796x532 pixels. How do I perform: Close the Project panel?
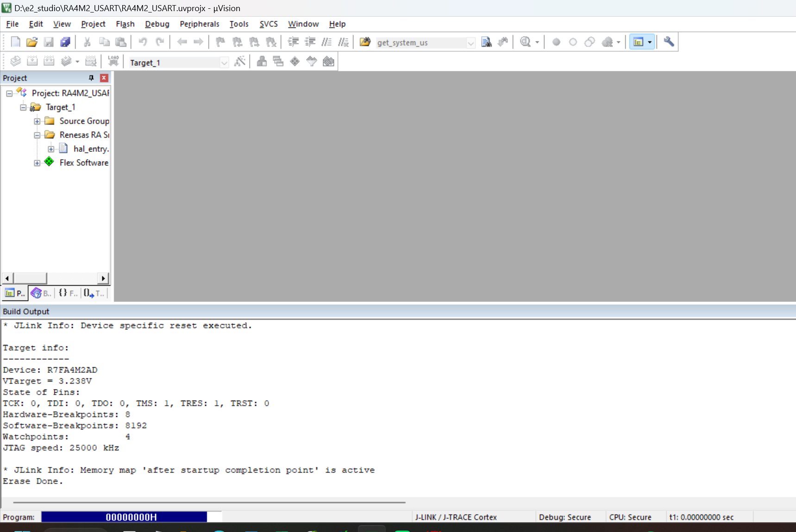click(x=104, y=78)
